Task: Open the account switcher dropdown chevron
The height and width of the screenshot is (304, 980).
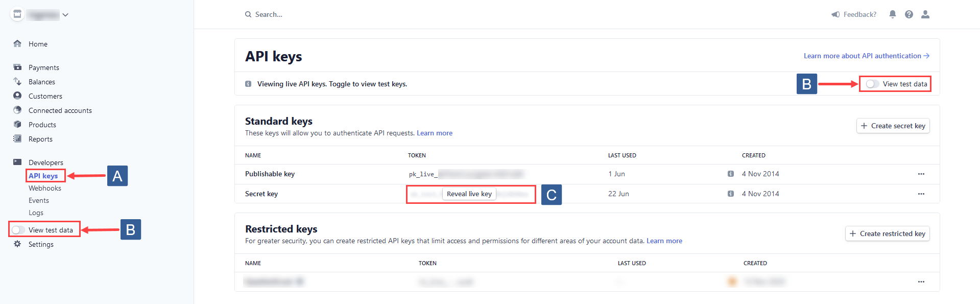Action: click(x=65, y=15)
